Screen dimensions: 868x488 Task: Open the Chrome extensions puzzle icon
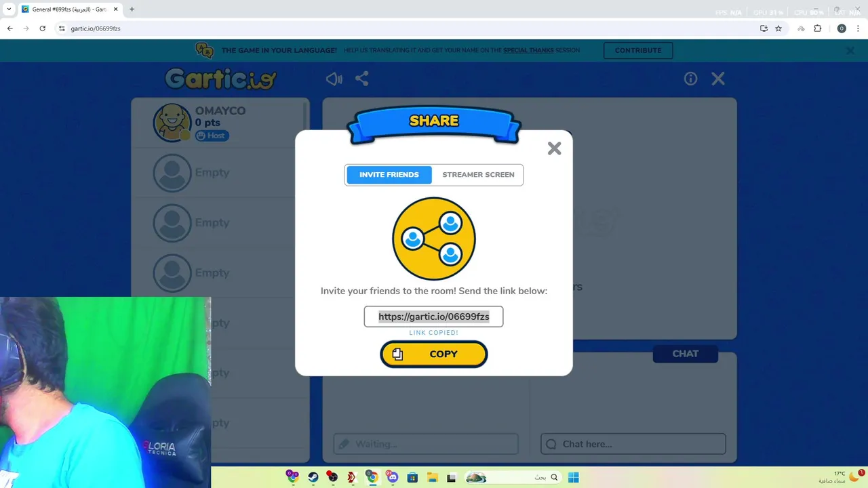(x=818, y=28)
